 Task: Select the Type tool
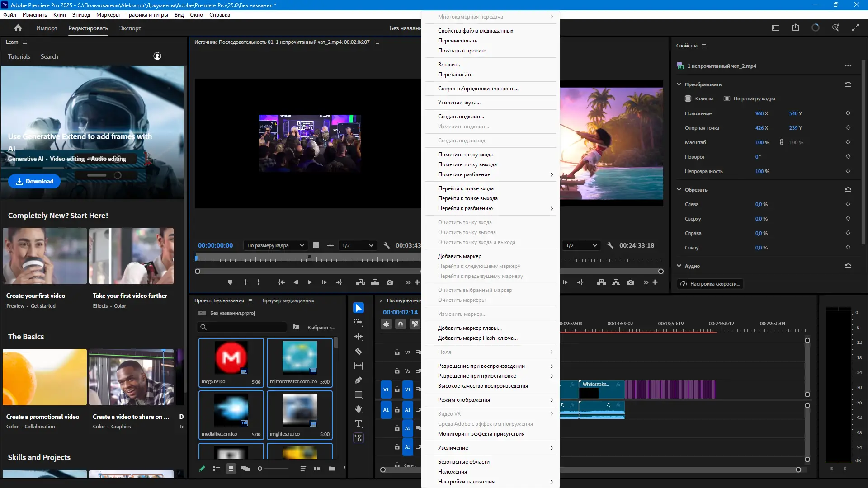tap(359, 423)
